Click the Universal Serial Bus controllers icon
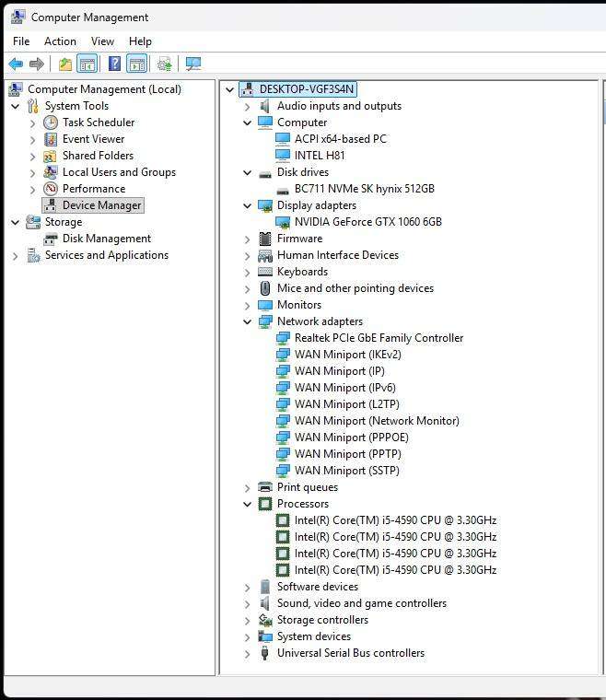Viewport: 606px width, 700px height. 265,653
